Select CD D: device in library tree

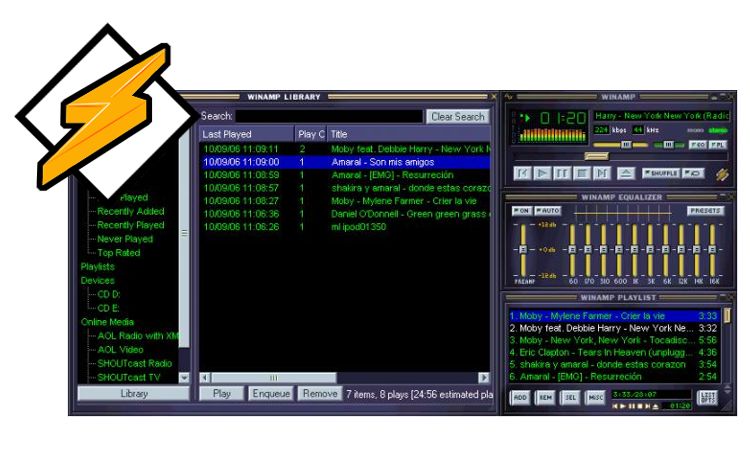(109, 294)
